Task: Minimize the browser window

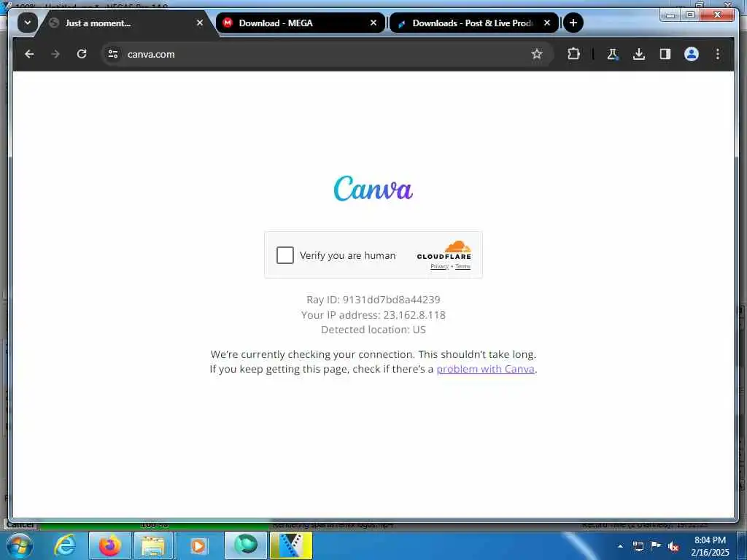Action: [670, 15]
